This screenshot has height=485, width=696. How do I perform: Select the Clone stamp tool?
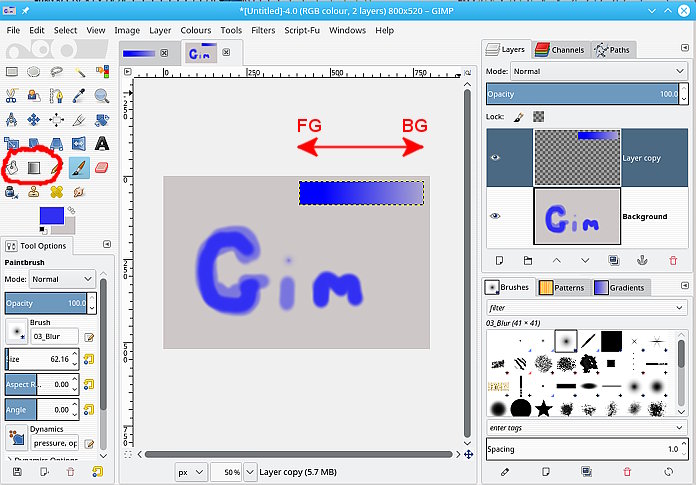click(34, 192)
